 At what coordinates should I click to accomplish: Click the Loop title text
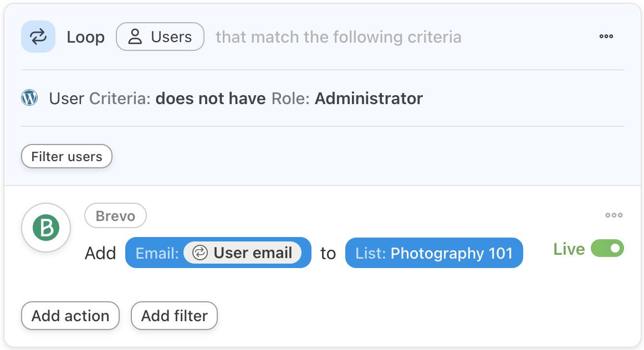point(85,37)
